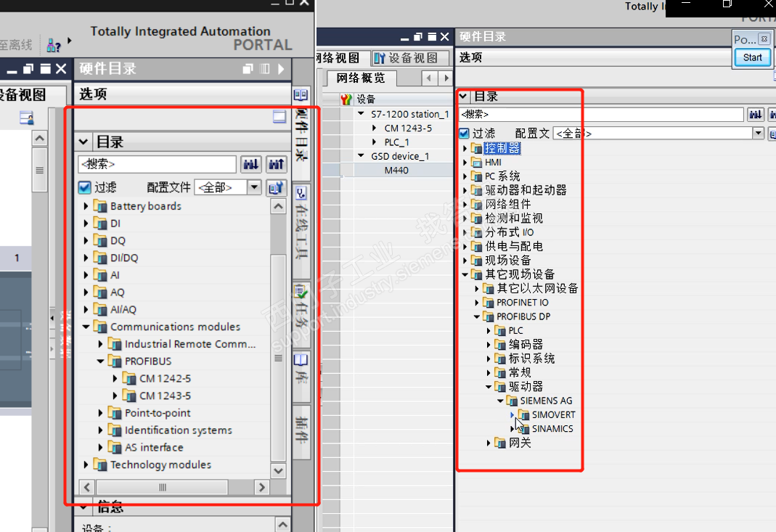Click search-down icon beside left catalog search

point(251,164)
